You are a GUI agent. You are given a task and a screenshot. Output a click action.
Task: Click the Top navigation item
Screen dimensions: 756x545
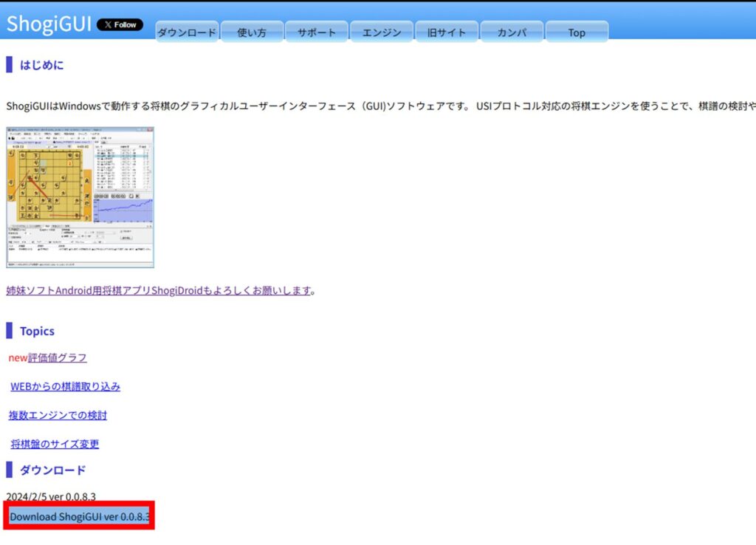point(577,32)
